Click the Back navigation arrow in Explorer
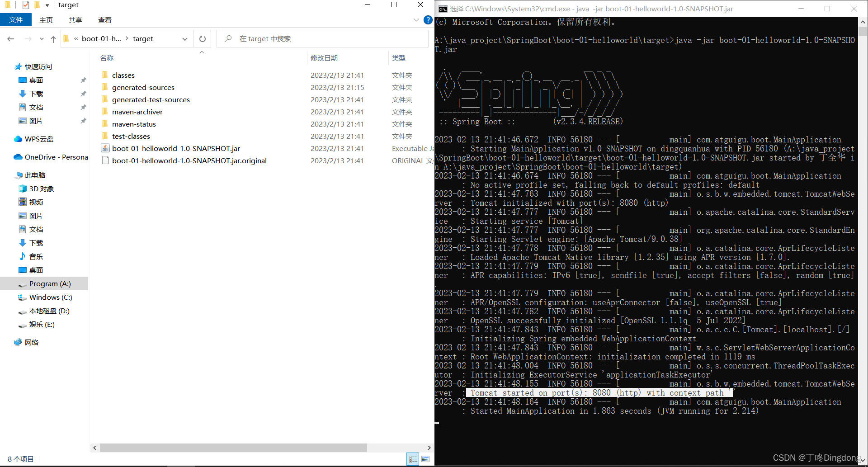This screenshot has width=868, height=467. [11, 39]
